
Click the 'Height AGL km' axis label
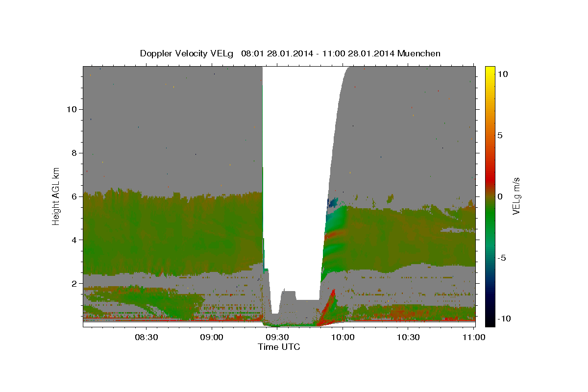point(56,196)
